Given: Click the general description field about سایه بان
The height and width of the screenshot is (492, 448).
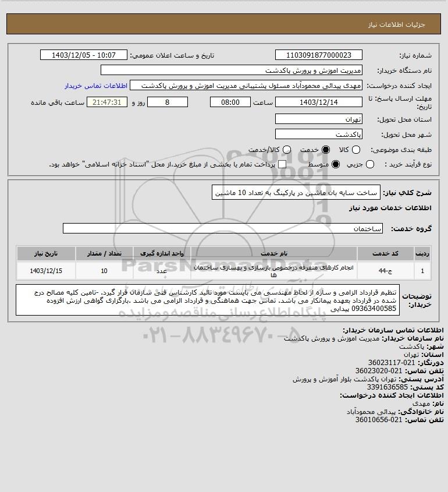Looking at the screenshot, I should [x=296, y=192].
